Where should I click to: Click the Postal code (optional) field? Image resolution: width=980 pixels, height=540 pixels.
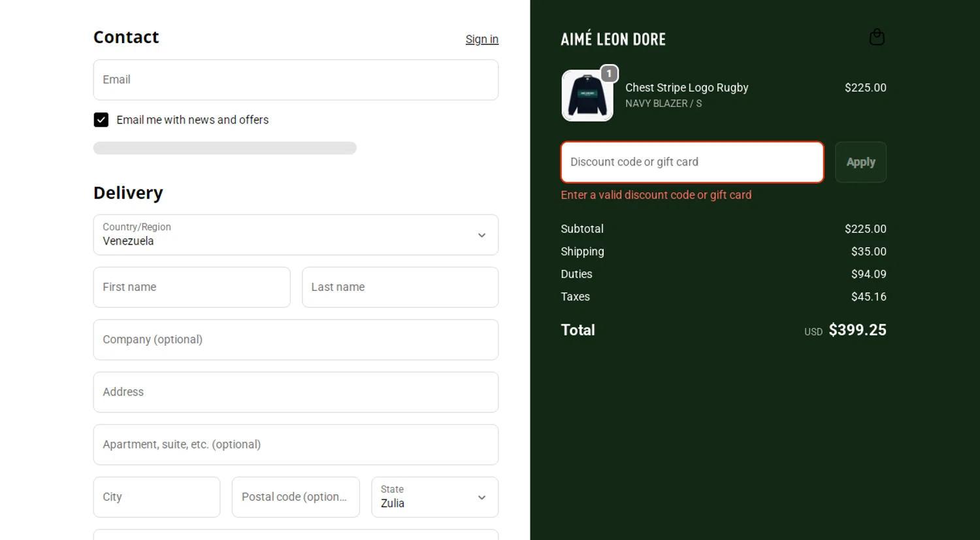pos(296,497)
